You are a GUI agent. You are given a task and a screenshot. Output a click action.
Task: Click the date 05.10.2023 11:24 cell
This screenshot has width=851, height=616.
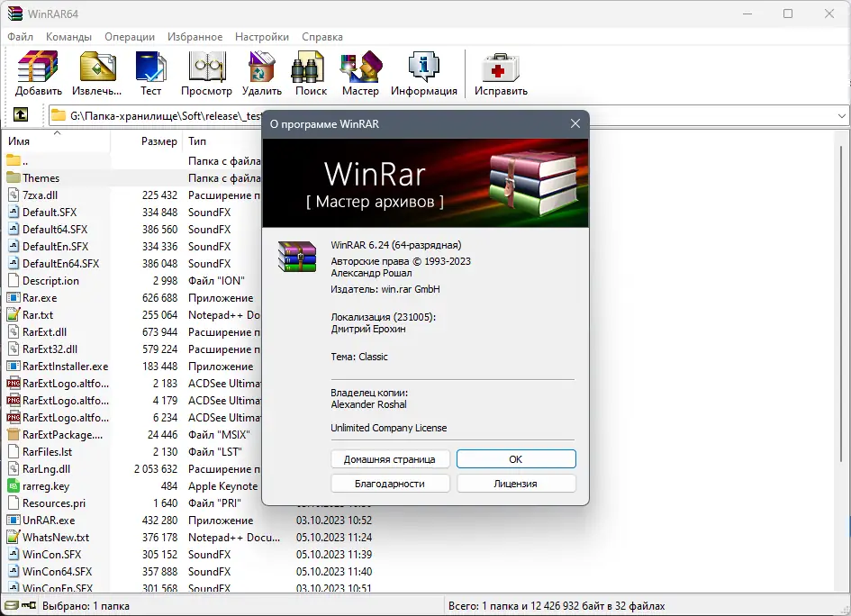334,537
